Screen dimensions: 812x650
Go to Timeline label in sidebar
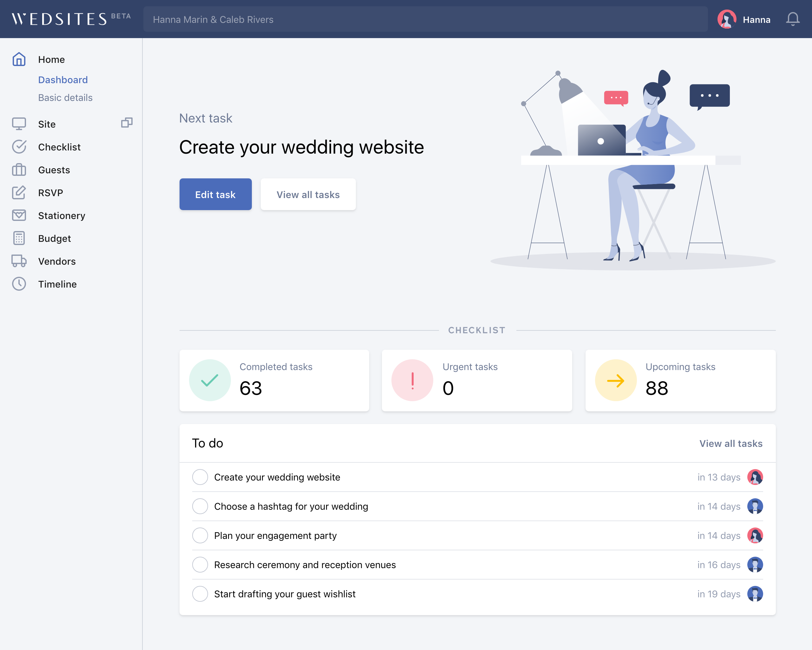coord(57,284)
